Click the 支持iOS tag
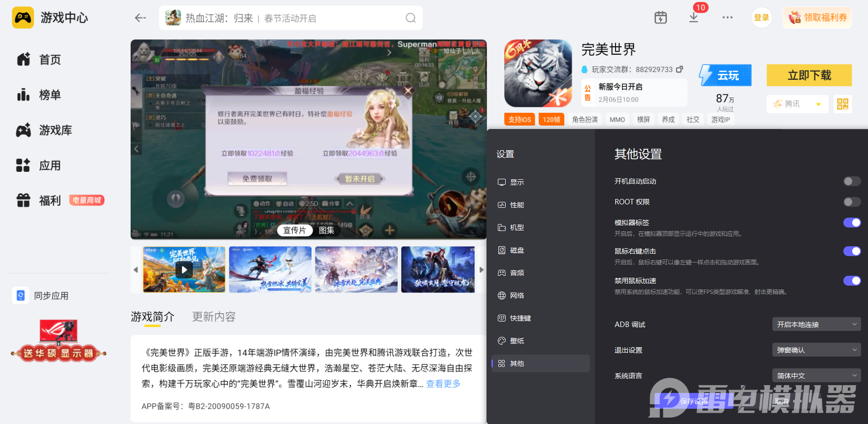 point(520,120)
